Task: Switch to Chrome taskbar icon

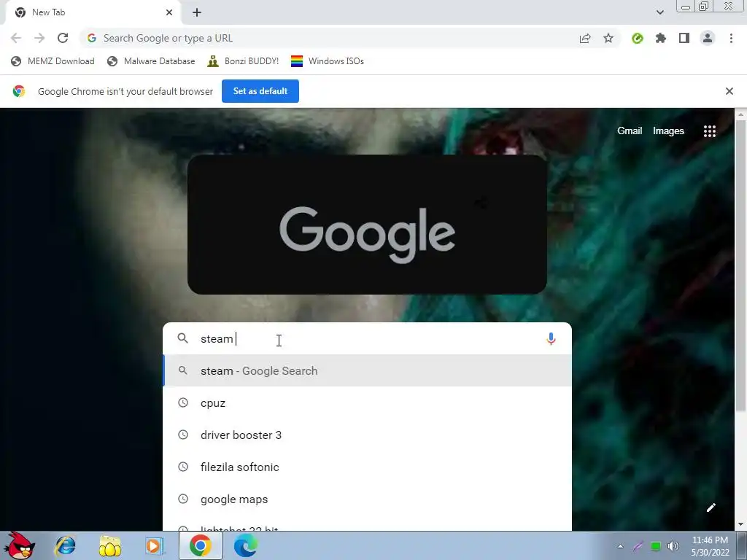Action: click(200, 545)
